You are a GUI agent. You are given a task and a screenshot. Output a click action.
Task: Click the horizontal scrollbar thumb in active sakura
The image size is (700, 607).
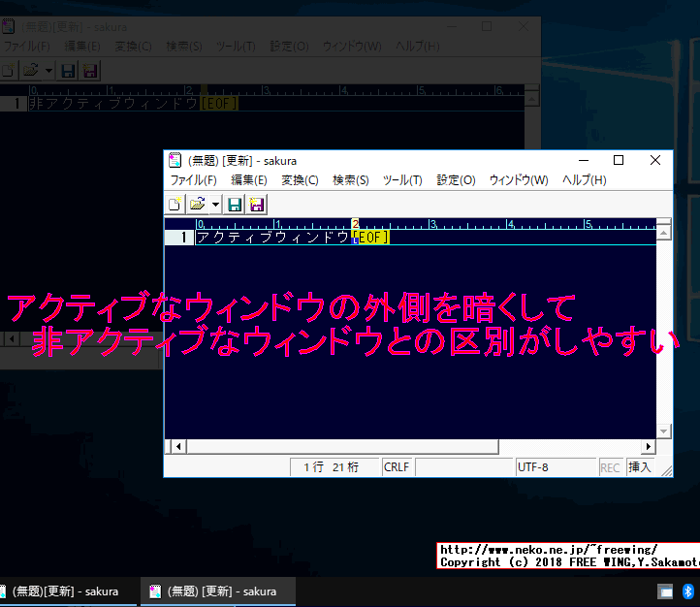coord(342,446)
